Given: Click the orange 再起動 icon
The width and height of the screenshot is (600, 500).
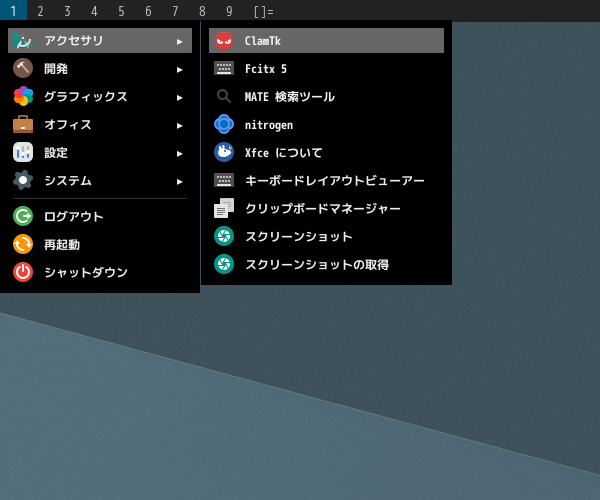Looking at the screenshot, I should pos(23,244).
